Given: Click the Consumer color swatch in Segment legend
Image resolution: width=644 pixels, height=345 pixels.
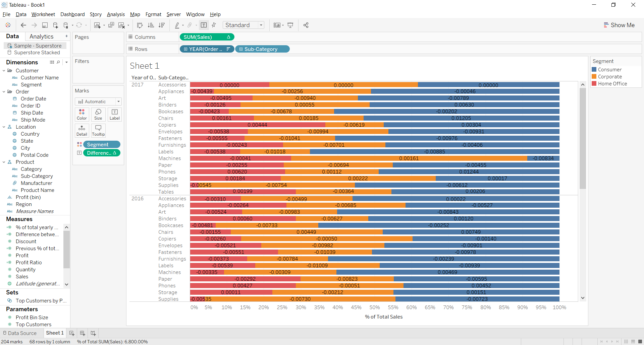Looking at the screenshot, I should pyautogui.click(x=594, y=69).
